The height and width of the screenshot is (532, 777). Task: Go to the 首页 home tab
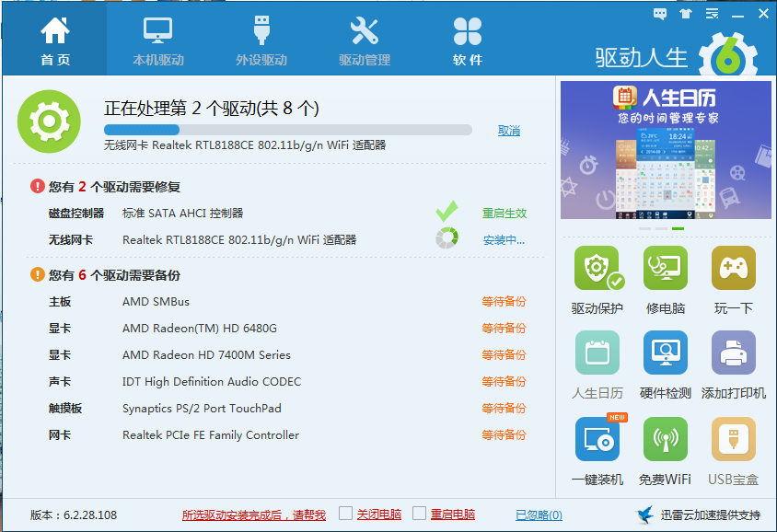[55, 40]
